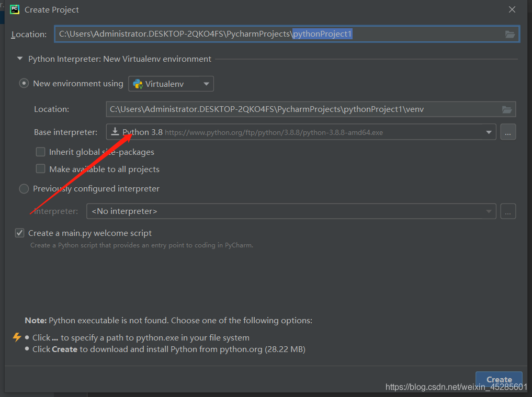Click browse button next to Interpreter field
Viewport: 532px width, 397px height.
507,211
